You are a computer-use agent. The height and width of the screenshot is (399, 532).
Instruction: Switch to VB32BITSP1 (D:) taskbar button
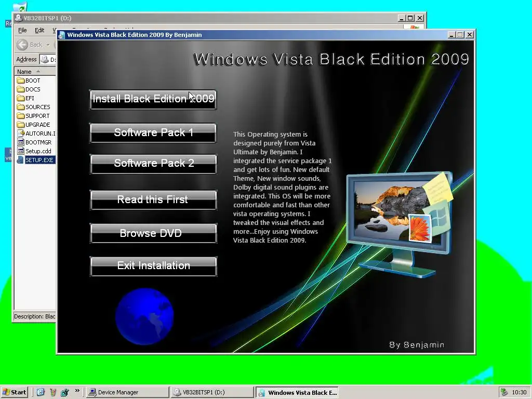pos(212,392)
